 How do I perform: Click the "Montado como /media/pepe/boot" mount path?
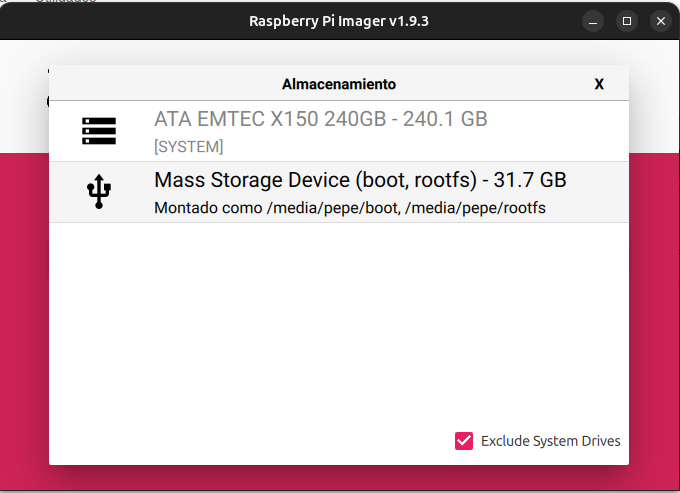coord(270,208)
